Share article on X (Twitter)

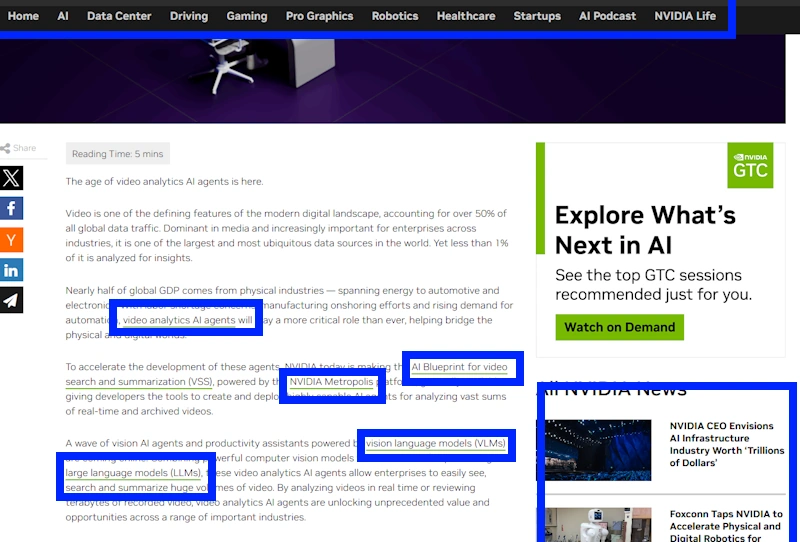(11, 178)
